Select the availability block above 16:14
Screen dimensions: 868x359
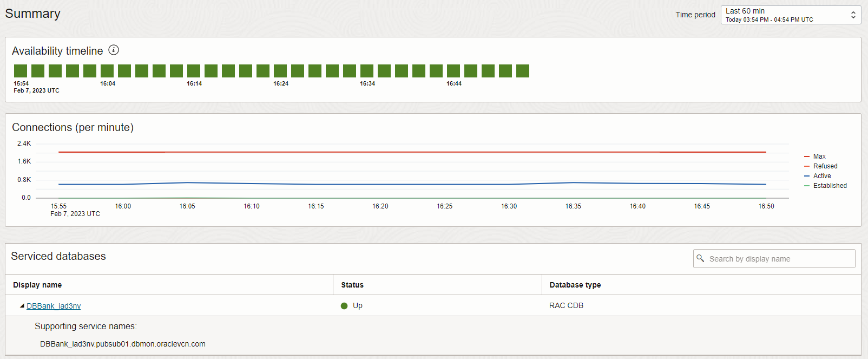(x=194, y=71)
